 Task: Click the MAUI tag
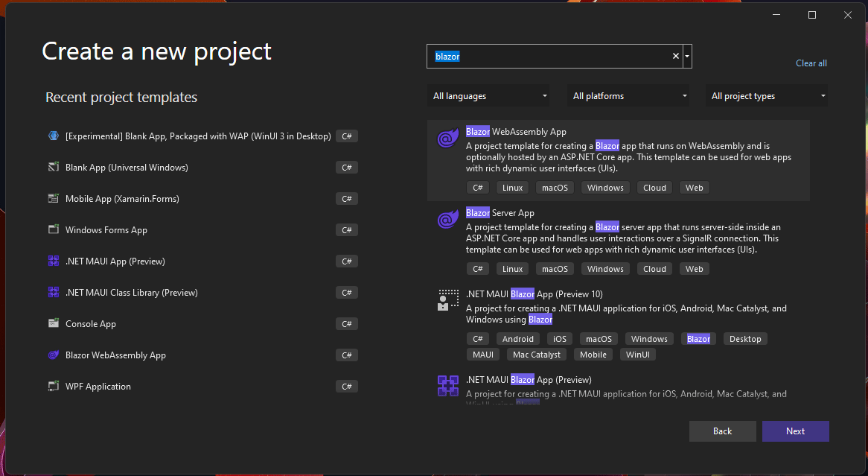click(x=482, y=355)
